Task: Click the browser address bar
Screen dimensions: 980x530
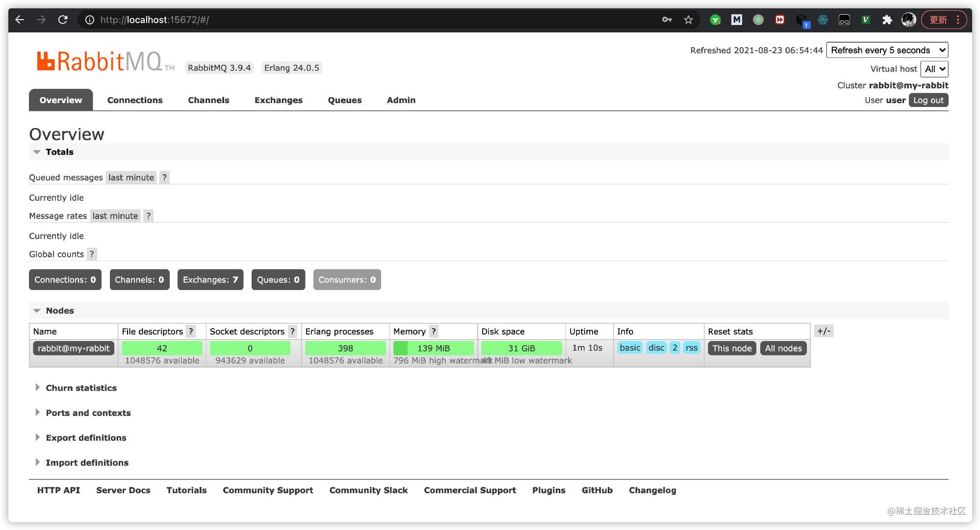Action: click(343, 20)
